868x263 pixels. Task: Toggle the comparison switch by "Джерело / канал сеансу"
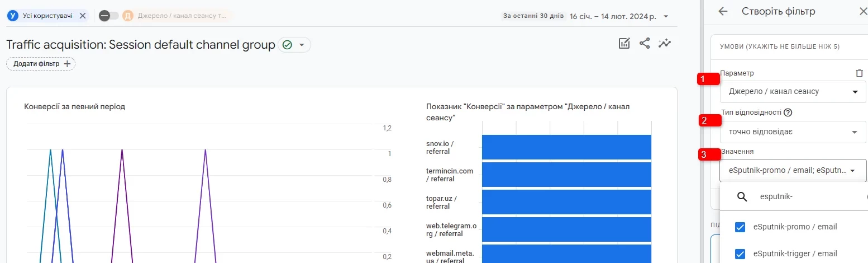109,16
